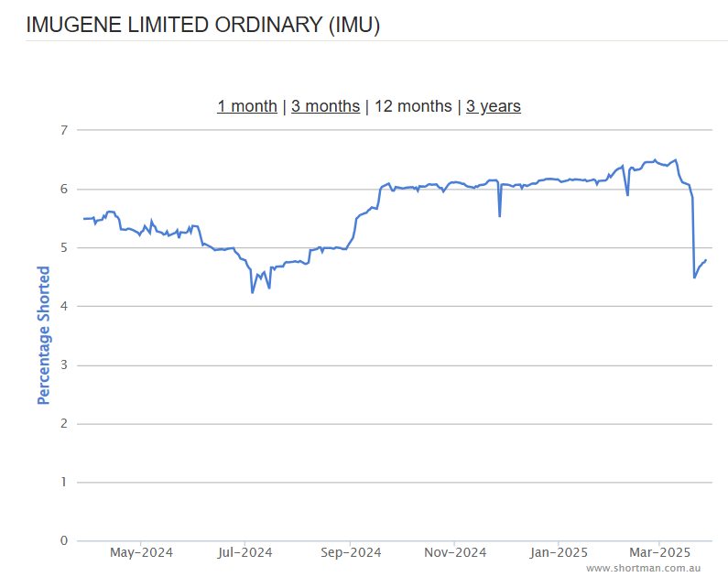Select the 12 months range label
The width and height of the screenshot is (728, 577).
pyautogui.click(x=413, y=106)
